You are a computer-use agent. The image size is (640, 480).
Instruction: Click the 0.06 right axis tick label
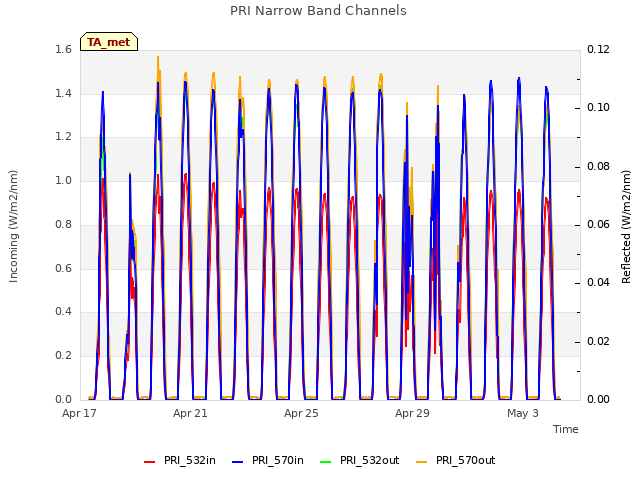coord(598,224)
